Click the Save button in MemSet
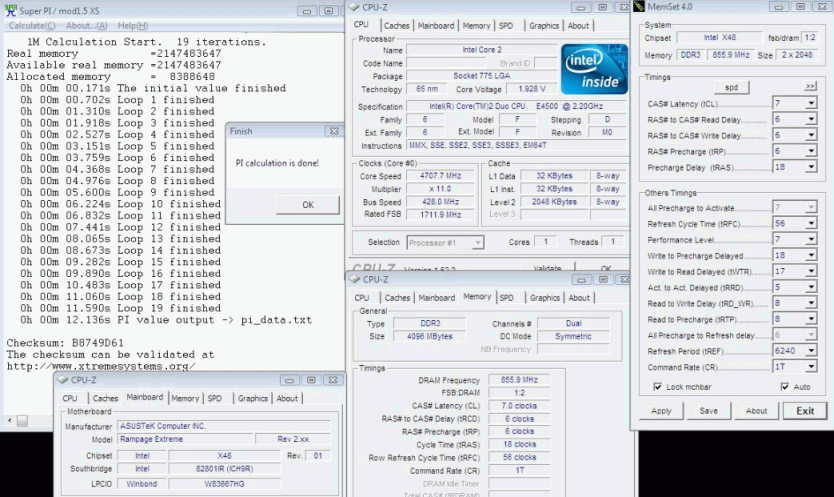This screenshot has height=497, width=834. (708, 411)
